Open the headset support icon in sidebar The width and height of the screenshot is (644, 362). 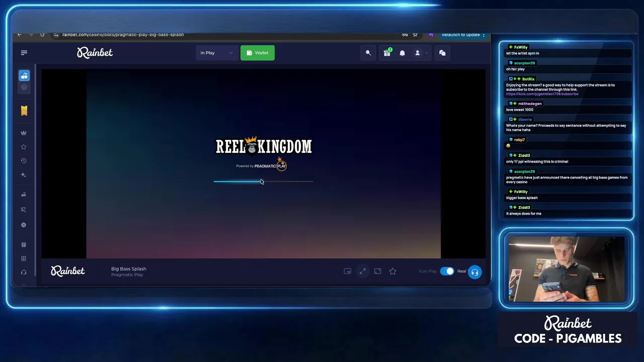pyautogui.click(x=24, y=273)
